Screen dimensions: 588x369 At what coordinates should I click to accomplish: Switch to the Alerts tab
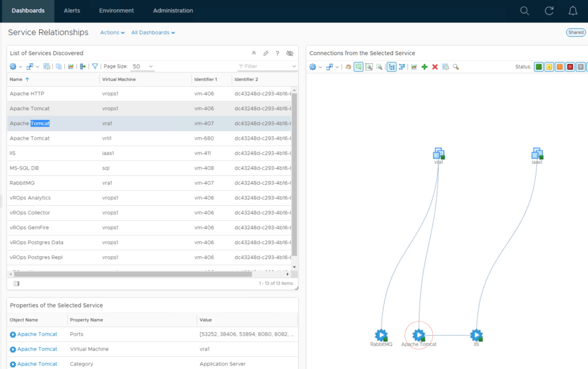tap(72, 11)
